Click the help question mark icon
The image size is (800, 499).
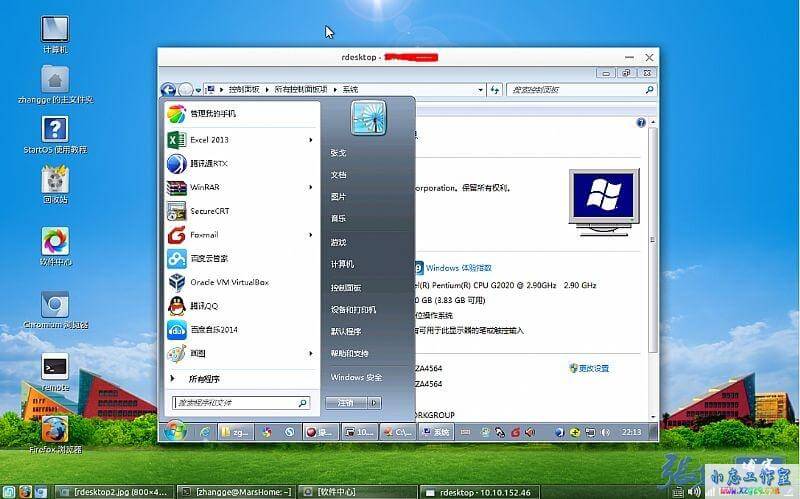(x=641, y=122)
